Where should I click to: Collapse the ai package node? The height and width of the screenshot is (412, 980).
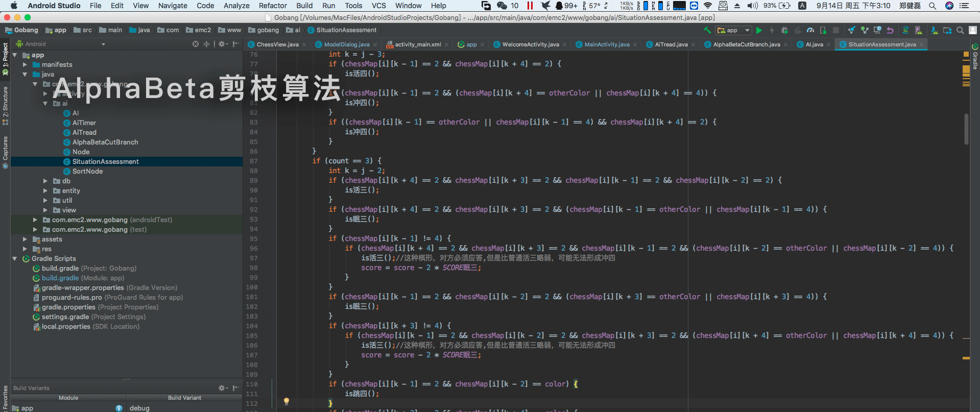[45, 103]
